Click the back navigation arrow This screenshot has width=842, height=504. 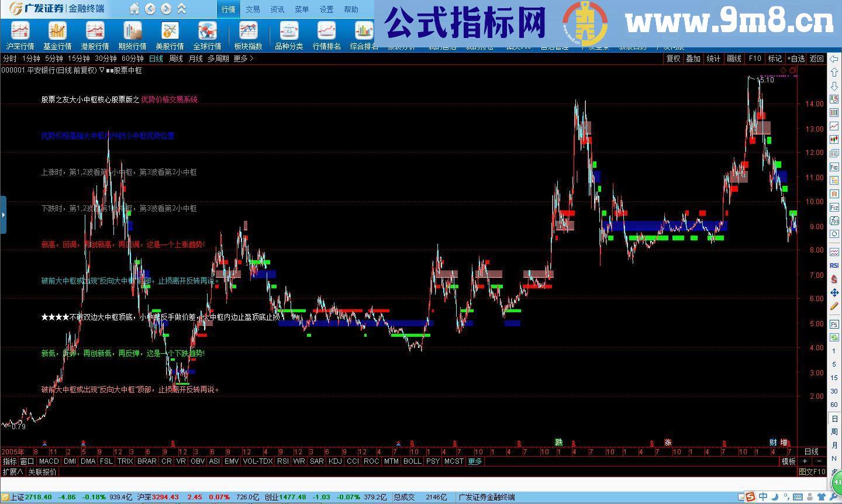point(150,9)
